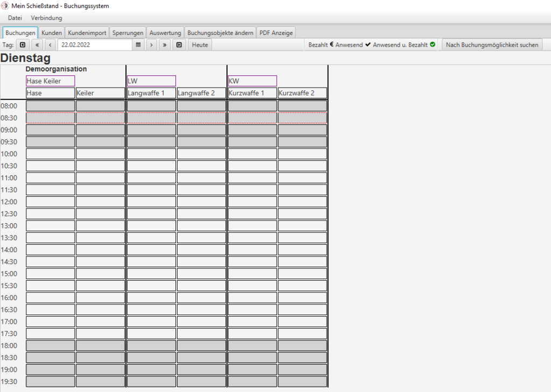Select the LW group header
Viewport: 551px width, 392px height.
coord(151,81)
